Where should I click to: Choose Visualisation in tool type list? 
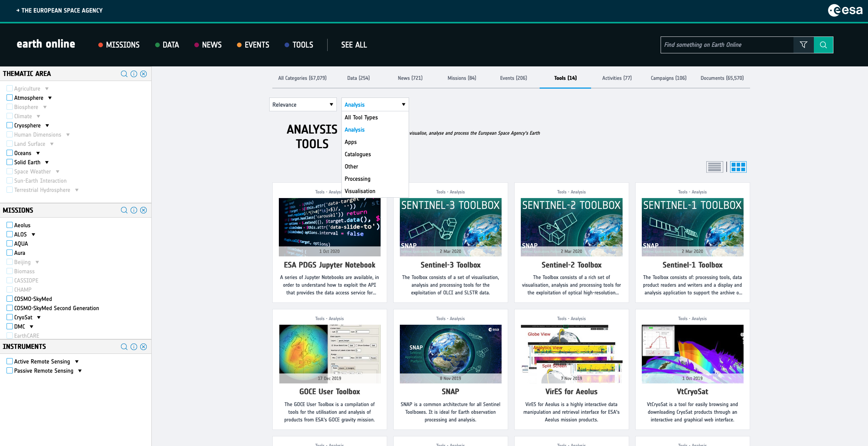375,191
